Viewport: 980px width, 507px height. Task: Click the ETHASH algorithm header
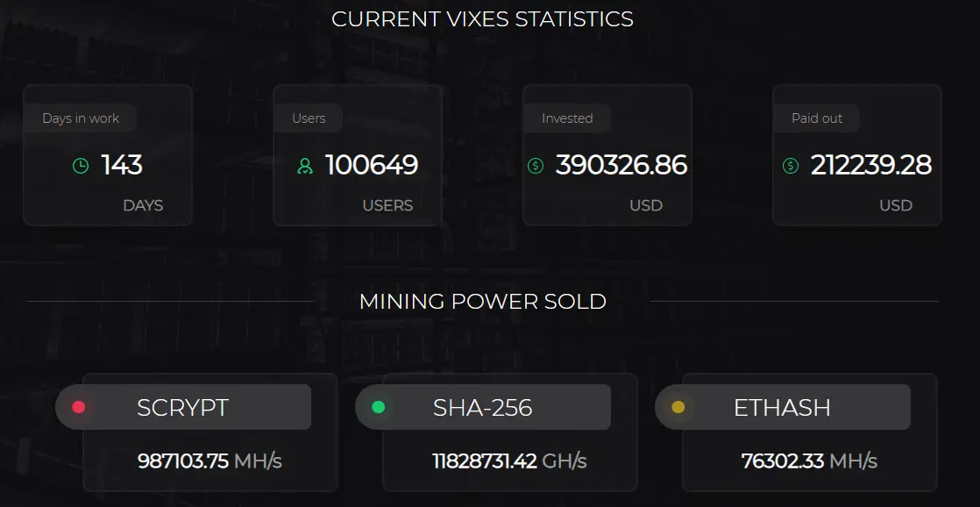[783, 407]
